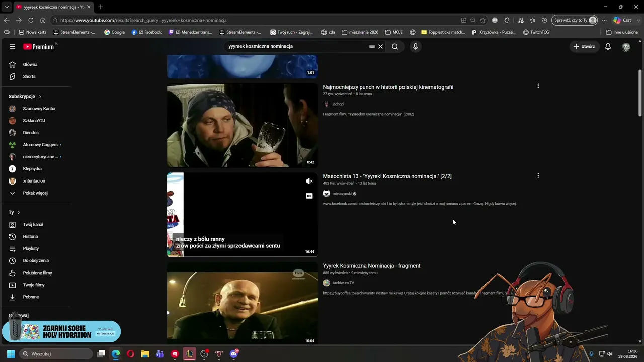
Task: Open the Inne ulubione bookmarks folder
Action: tap(622, 32)
